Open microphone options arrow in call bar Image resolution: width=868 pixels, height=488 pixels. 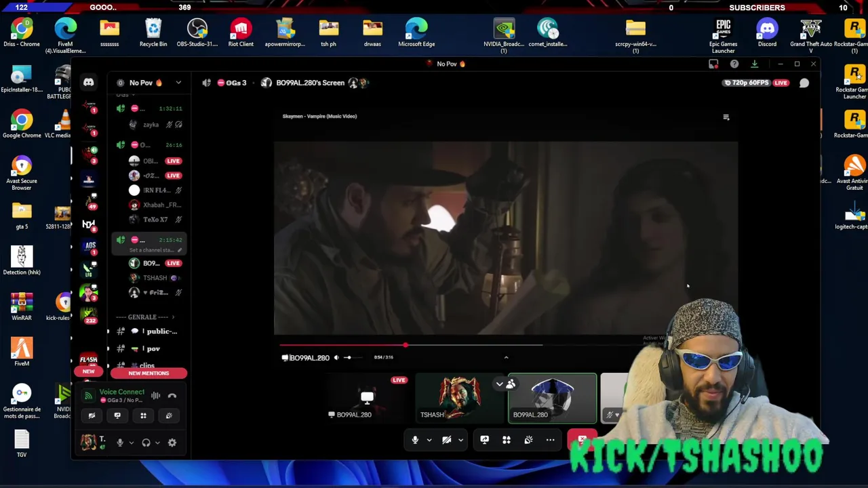click(429, 440)
